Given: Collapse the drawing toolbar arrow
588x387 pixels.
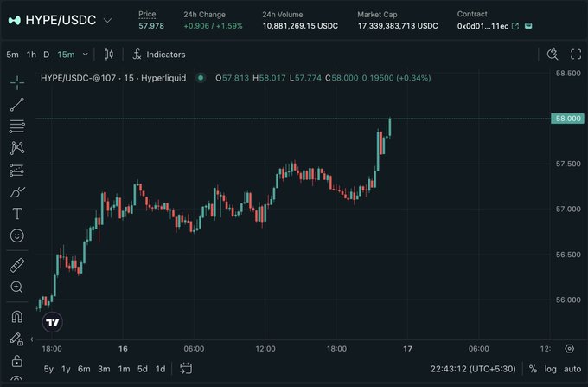Looking at the screenshot, I should (32, 339).
